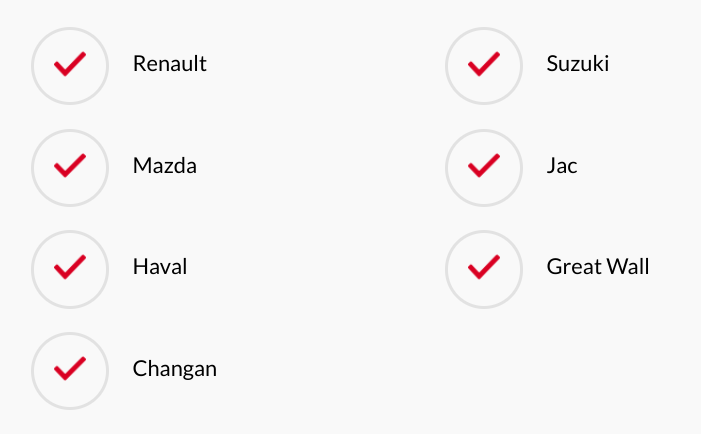Select the Changan text
This screenshot has width=701, height=434.
click(x=174, y=369)
